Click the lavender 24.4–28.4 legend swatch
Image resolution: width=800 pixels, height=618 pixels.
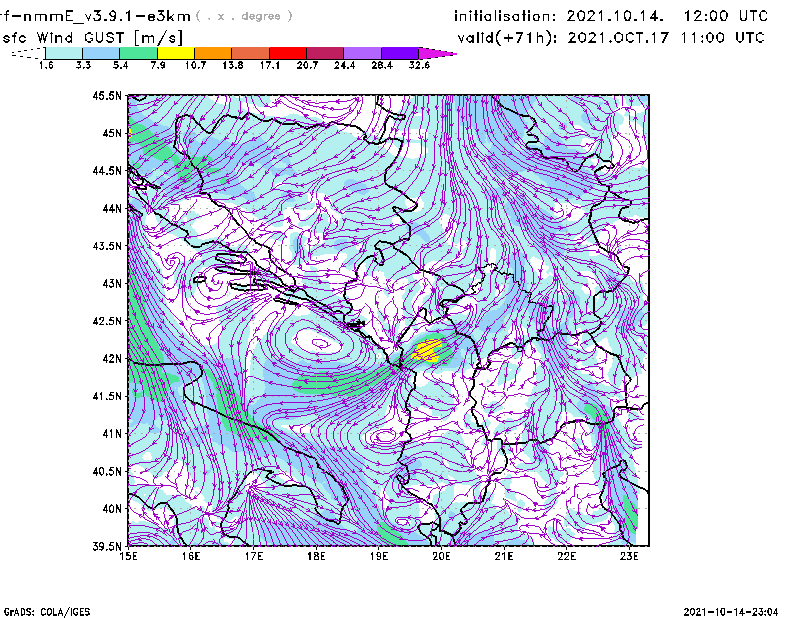pyautogui.click(x=363, y=53)
